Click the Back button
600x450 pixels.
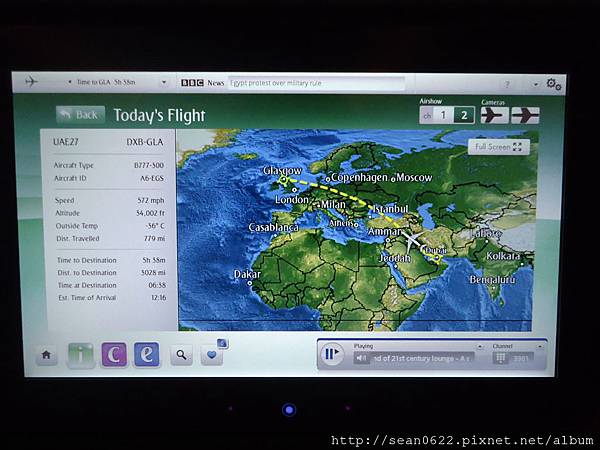pos(80,115)
